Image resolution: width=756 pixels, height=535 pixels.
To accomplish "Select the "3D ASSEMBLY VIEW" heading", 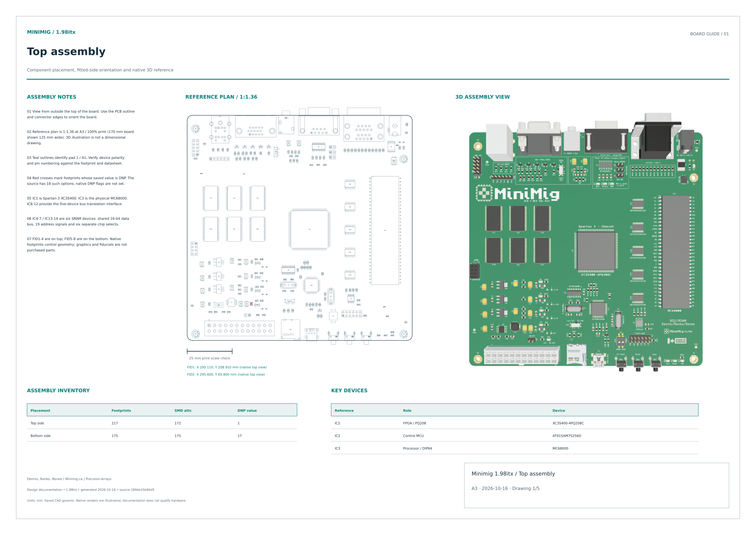I will coord(483,97).
